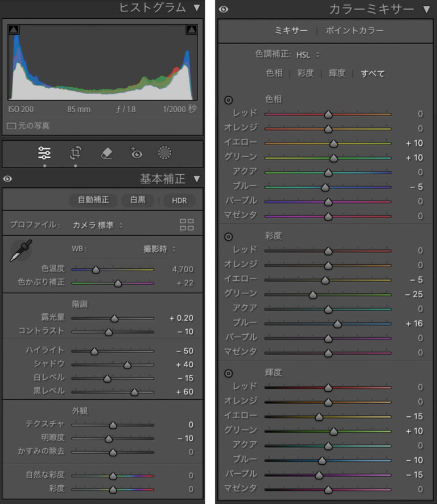Click the 露光量 slider handle
Viewport: 437px width, 504px height.
click(114, 319)
